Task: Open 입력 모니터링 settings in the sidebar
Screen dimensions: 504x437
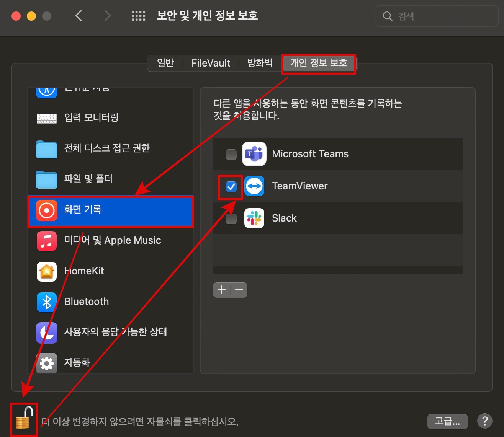Action: pos(46,118)
